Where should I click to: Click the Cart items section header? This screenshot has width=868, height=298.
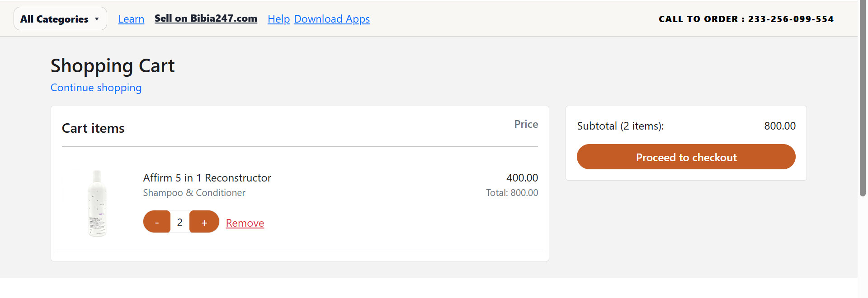point(93,128)
